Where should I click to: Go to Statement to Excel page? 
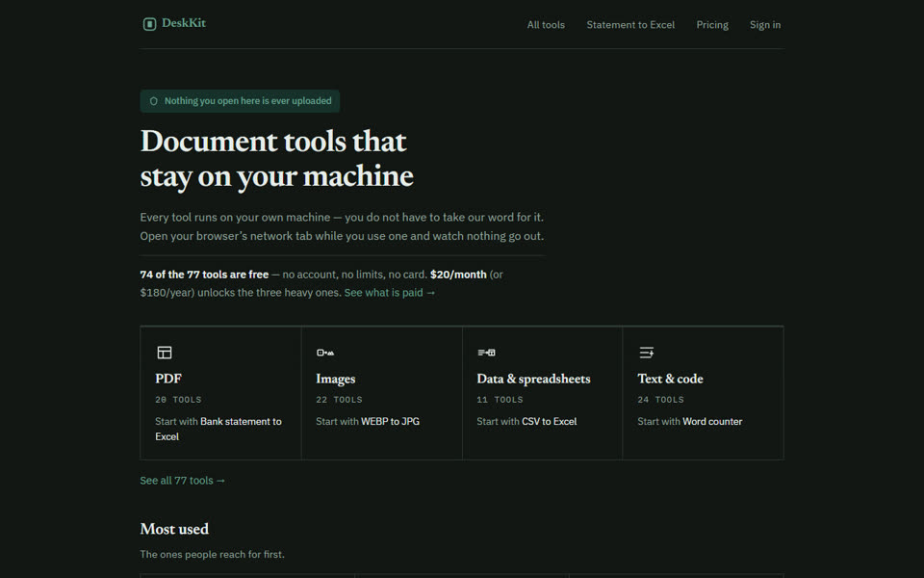tap(630, 25)
